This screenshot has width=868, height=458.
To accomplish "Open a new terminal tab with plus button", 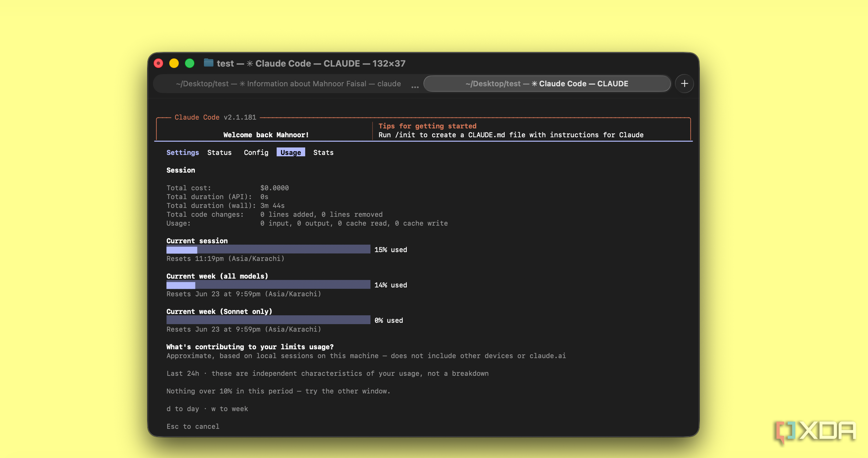I will 684,84.
